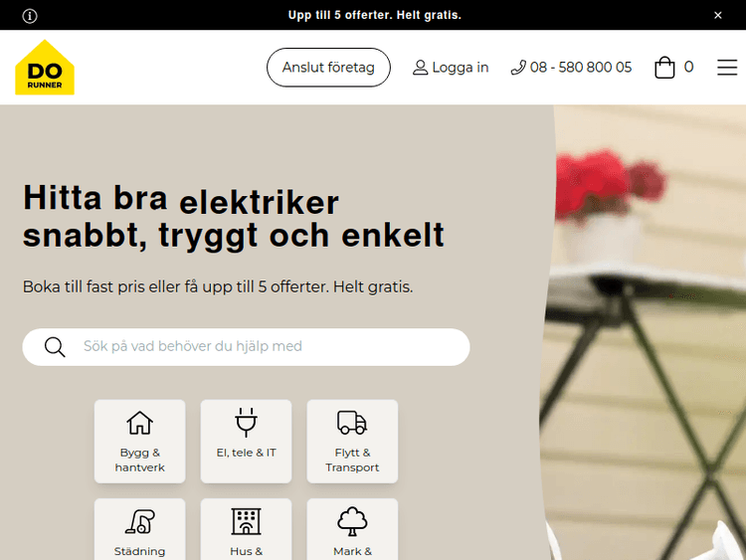The image size is (746, 560).
Task: Click the banner text about 5 offerter
Action: pyautogui.click(x=374, y=16)
